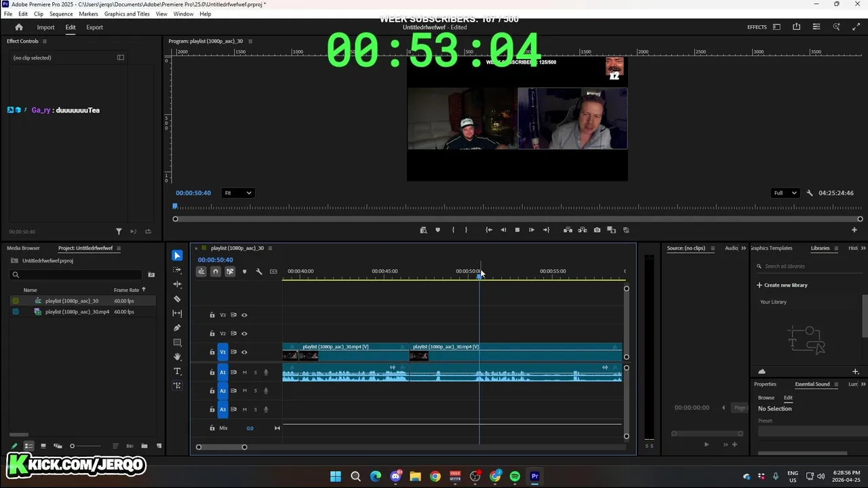The image size is (868, 488).
Task: Click the new bin folder icon in Project panel
Action: click(x=144, y=446)
